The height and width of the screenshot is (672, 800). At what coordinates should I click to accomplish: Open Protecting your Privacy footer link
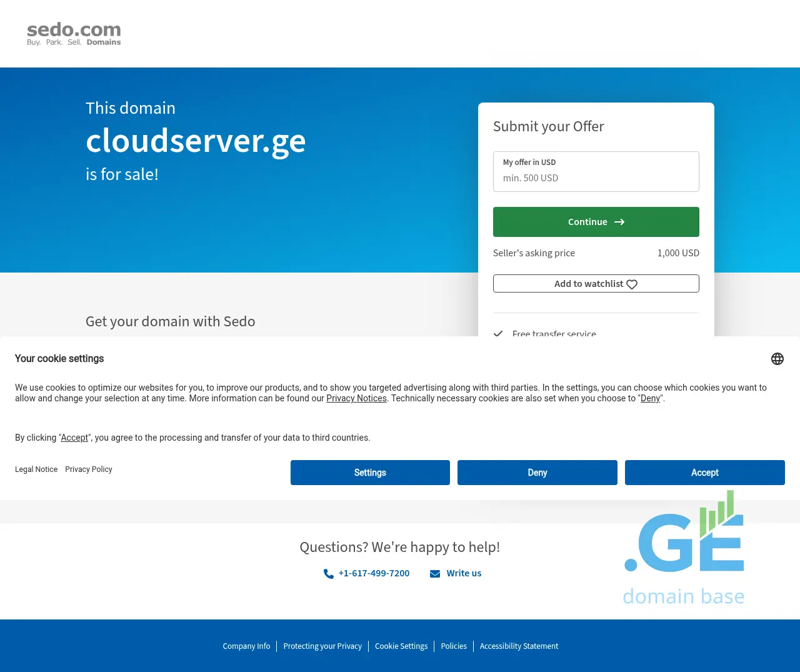point(322,646)
